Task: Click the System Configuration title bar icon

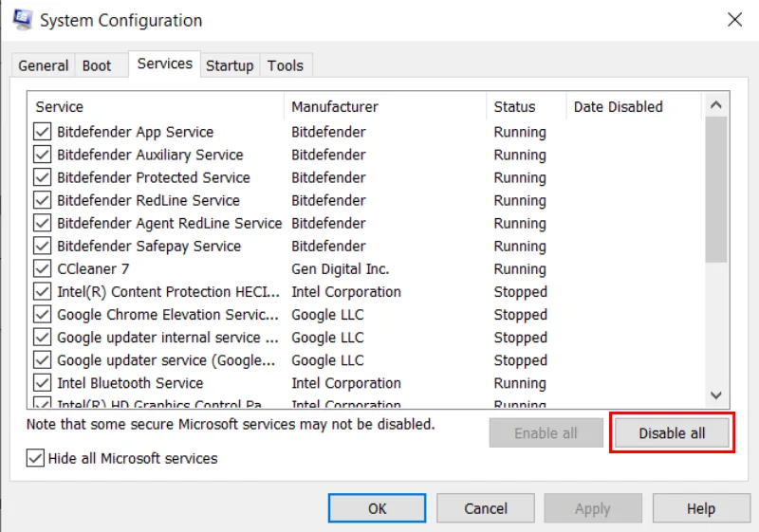Action: pos(22,20)
